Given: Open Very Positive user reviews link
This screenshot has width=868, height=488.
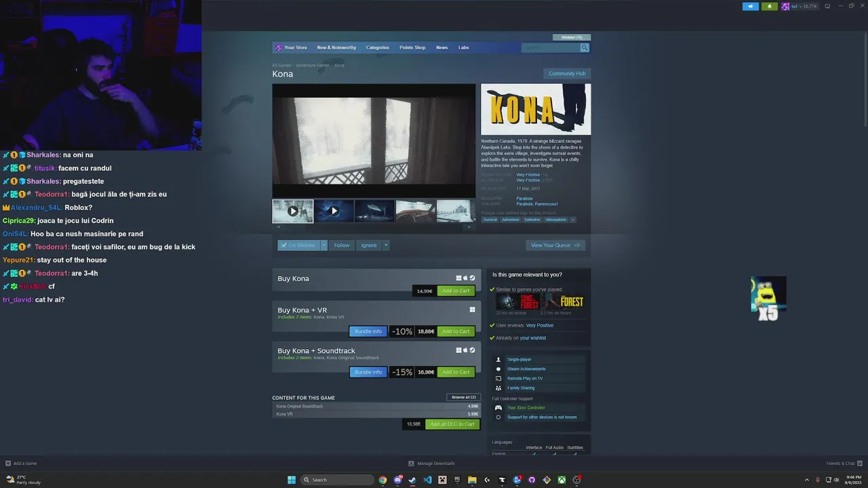Looking at the screenshot, I should tap(540, 325).
